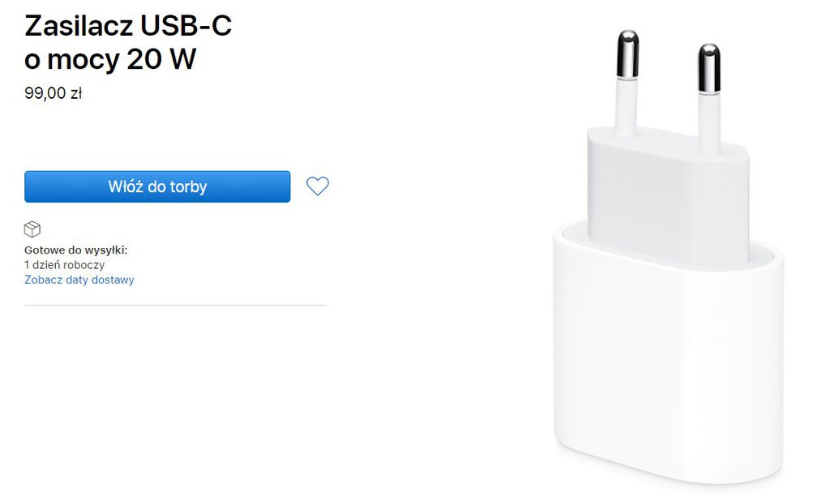Click the Gotowe do wysyłki label
Viewport: 830px width, 504px height.
point(75,250)
